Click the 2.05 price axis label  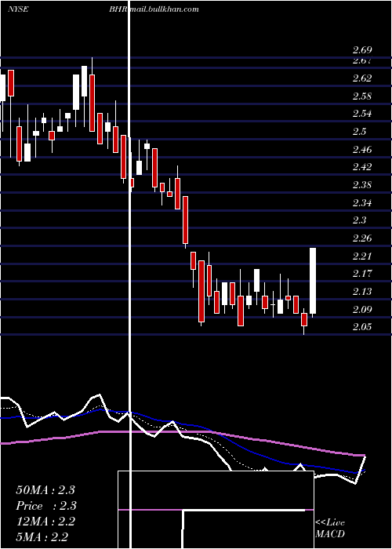[x=362, y=327]
